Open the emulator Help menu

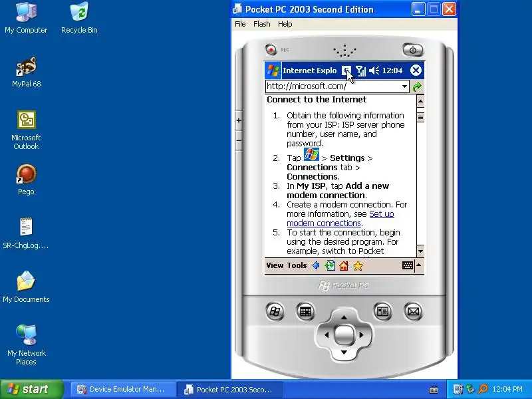point(285,24)
